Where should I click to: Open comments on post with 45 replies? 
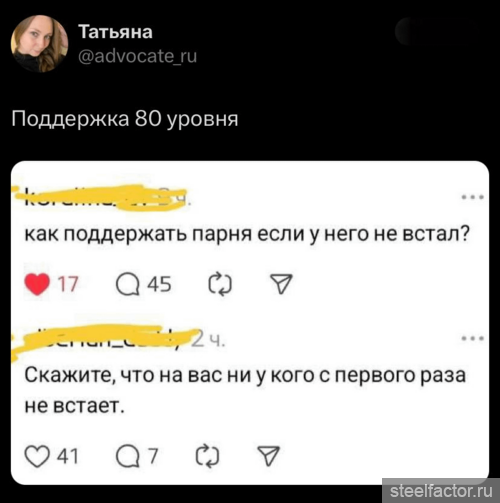pyautogui.click(x=128, y=285)
